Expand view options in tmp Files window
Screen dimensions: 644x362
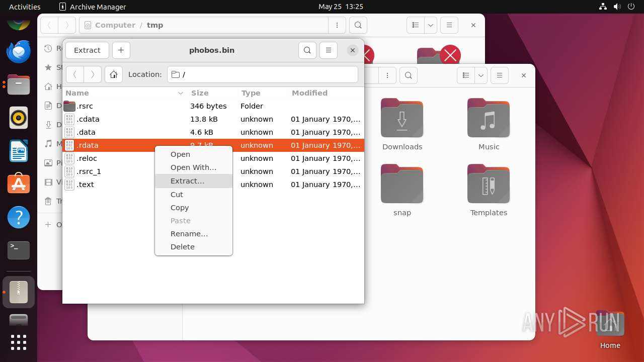click(431, 25)
